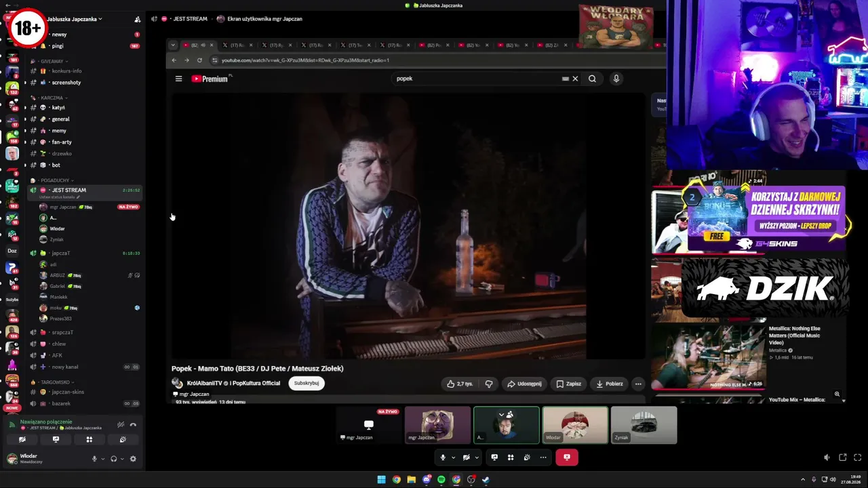Viewport: 868px width, 488px height.
Task: Start YouTube voice search with microphone
Action: 616,79
